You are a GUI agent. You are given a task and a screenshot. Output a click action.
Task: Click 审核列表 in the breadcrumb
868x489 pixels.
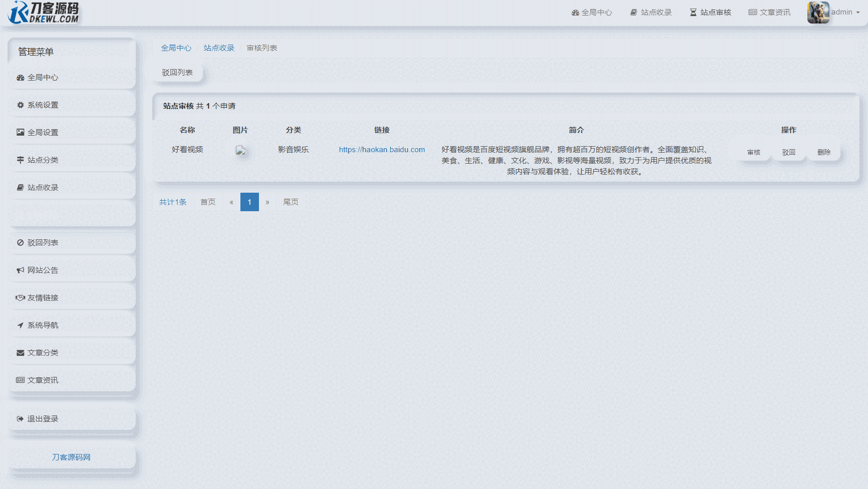(262, 48)
